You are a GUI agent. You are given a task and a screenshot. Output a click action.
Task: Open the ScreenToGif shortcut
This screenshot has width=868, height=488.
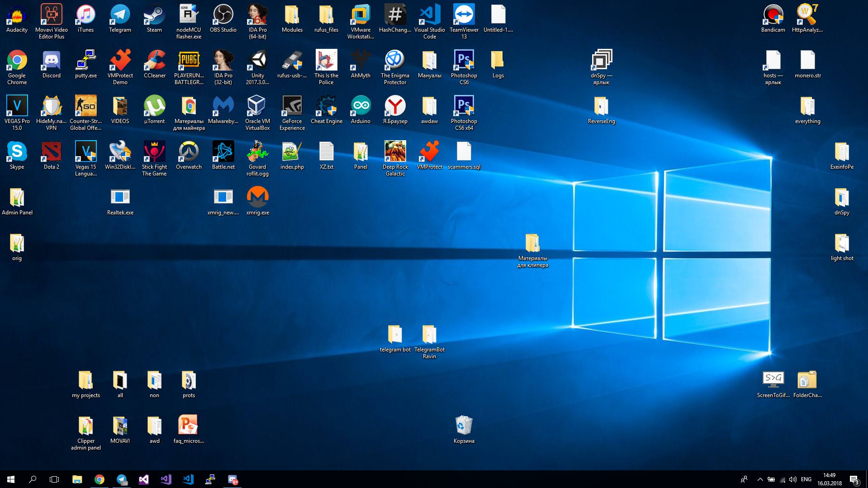click(x=773, y=384)
